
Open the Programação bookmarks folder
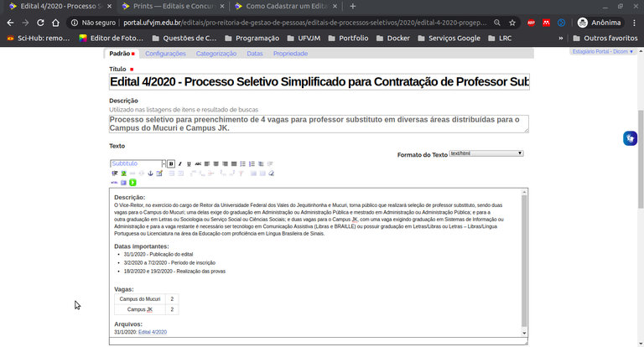(x=250, y=38)
